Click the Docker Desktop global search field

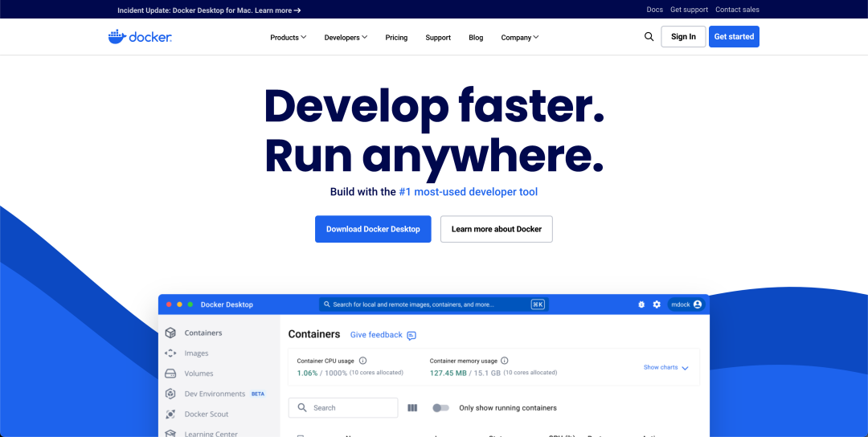pos(434,304)
